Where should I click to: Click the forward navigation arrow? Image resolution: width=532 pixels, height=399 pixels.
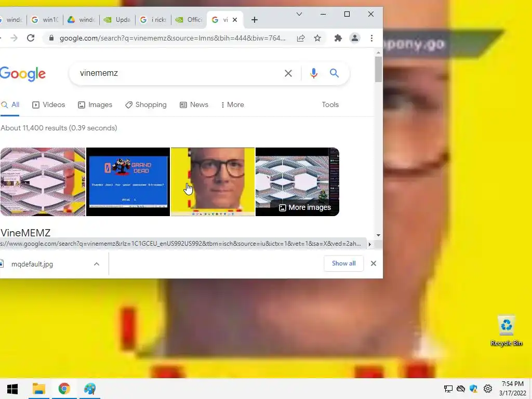click(14, 38)
